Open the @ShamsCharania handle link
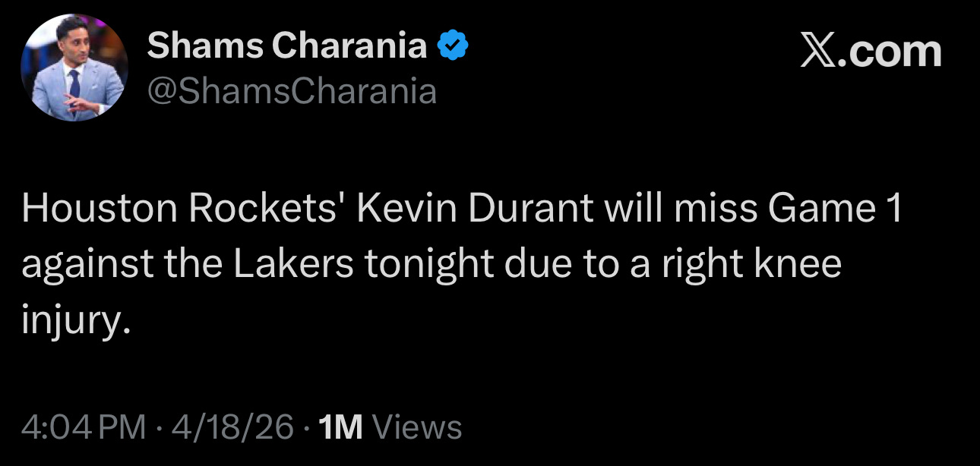The image size is (980, 466). click(x=292, y=92)
